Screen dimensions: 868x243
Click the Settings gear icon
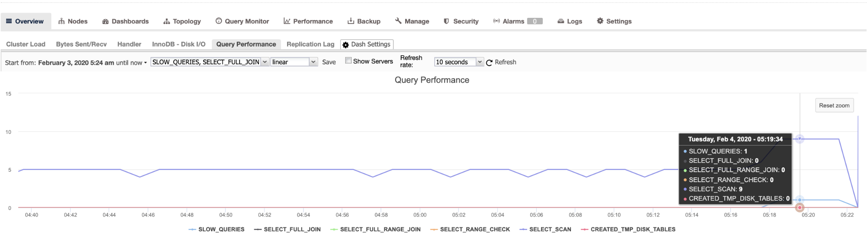click(x=600, y=21)
